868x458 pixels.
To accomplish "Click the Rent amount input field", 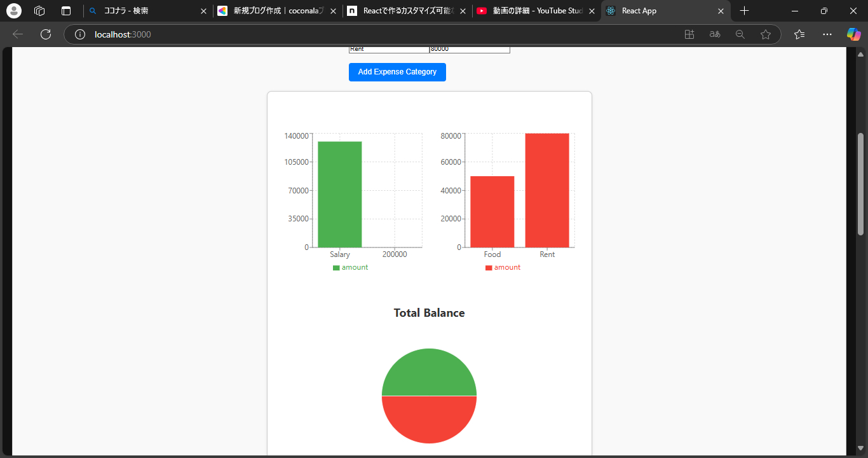I will pyautogui.click(x=469, y=49).
